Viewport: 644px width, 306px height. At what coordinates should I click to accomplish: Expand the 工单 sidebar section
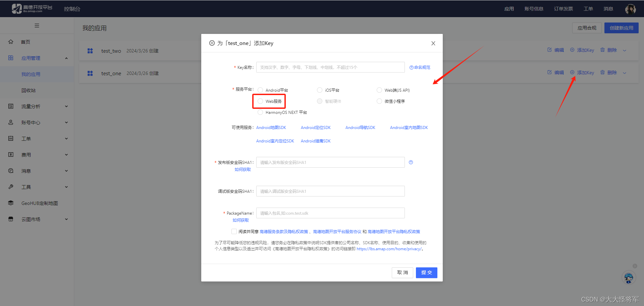pyautogui.click(x=66, y=139)
